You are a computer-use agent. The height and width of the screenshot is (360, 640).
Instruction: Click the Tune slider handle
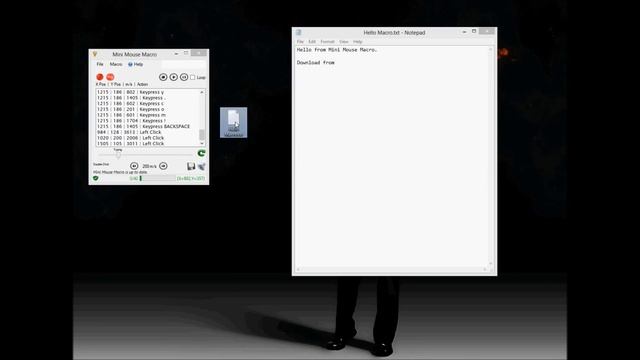pos(118,155)
